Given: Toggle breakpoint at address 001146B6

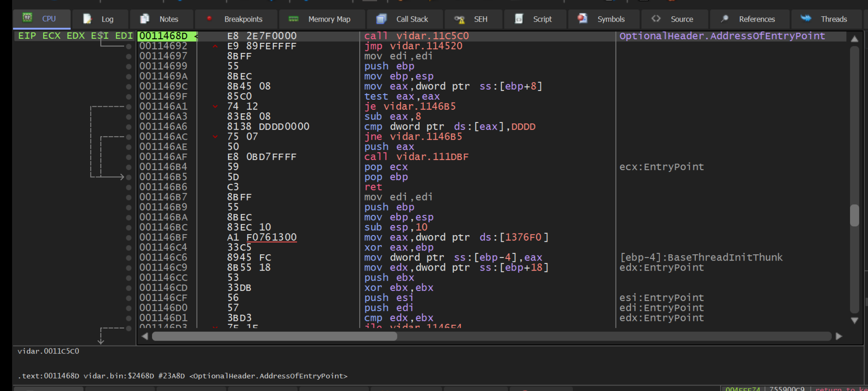Looking at the screenshot, I should [x=128, y=187].
